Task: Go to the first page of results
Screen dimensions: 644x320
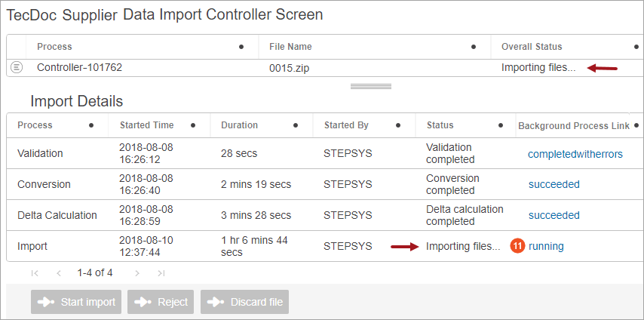Action: 35,273
